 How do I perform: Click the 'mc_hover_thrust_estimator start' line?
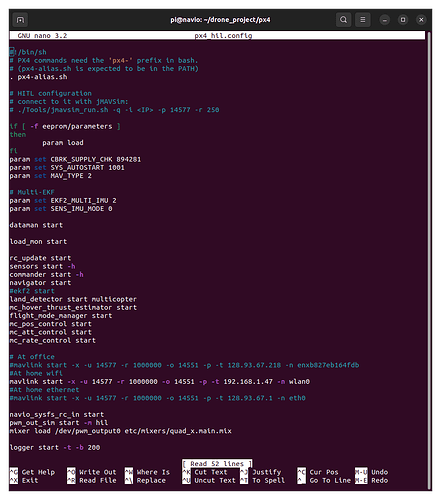[x=73, y=307]
